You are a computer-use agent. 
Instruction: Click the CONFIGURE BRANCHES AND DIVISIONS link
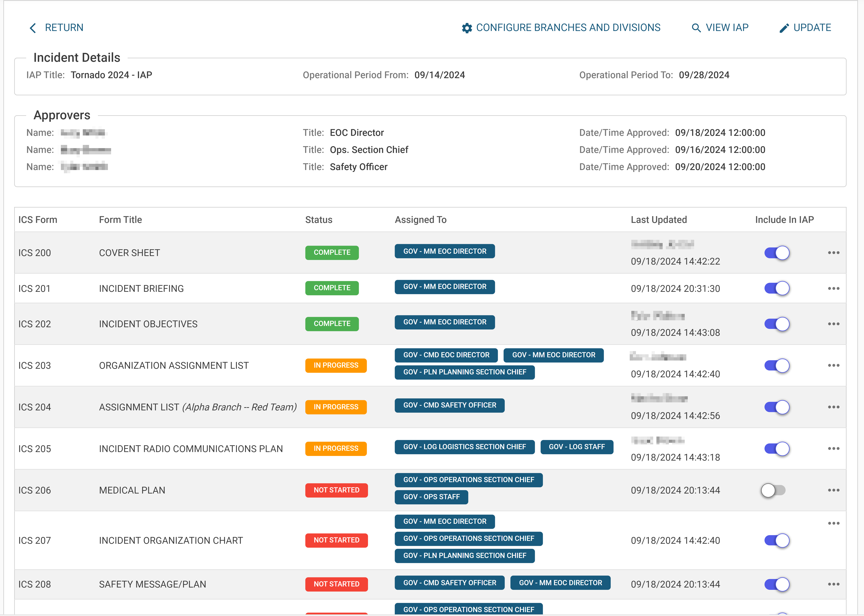point(568,28)
